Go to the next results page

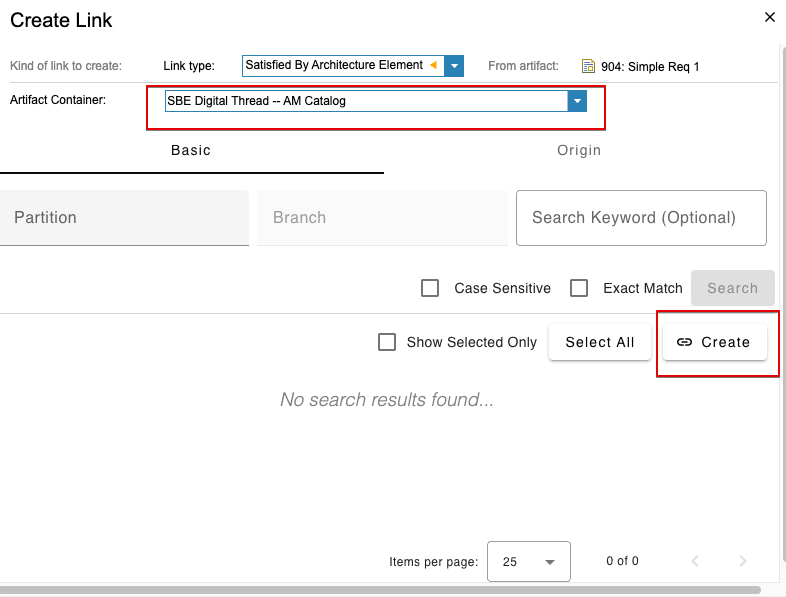point(742,561)
